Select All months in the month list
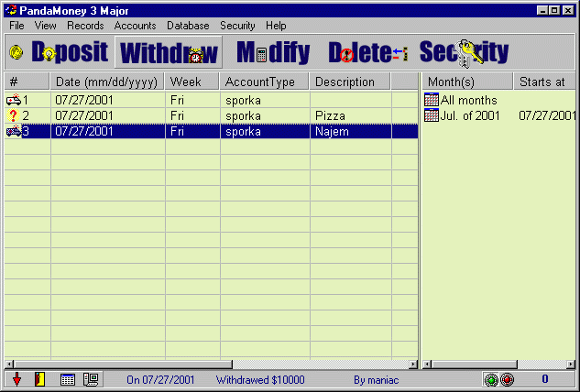The height and width of the screenshot is (392, 580). point(468,100)
